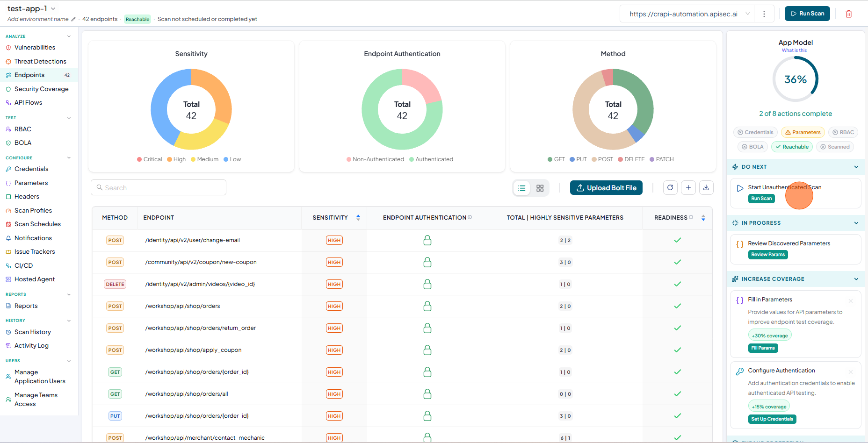Open the three-dot options menu
868x443 pixels.
764,14
